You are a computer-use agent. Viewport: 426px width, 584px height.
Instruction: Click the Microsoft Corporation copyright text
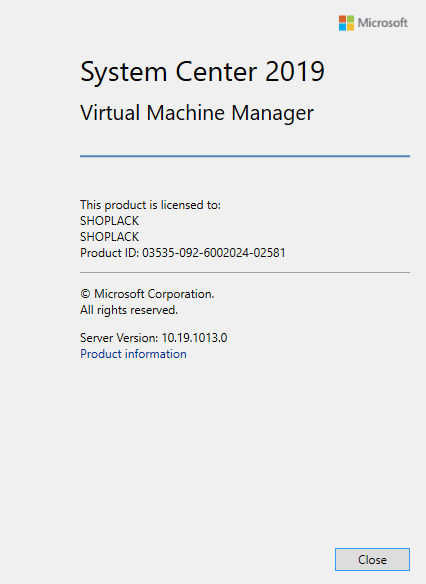coord(154,294)
